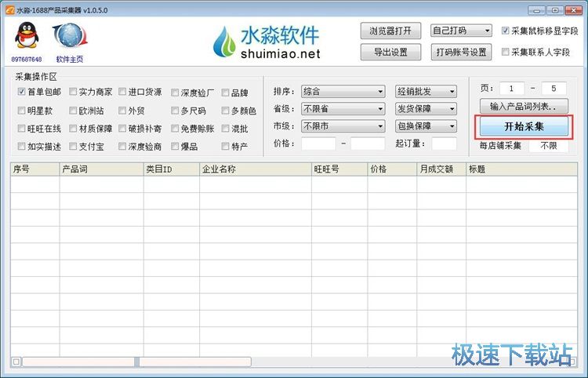Open the 发货保障 dropdown
Viewport: 588px width, 378px height.
click(x=426, y=109)
